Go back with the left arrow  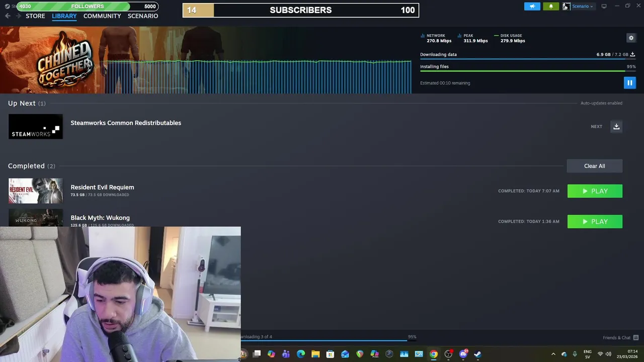[x=8, y=16]
